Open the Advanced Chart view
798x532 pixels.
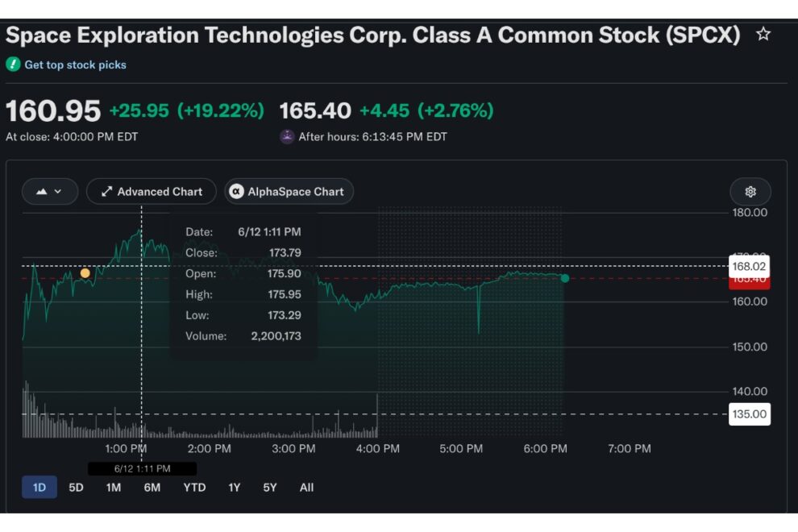click(152, 191)
